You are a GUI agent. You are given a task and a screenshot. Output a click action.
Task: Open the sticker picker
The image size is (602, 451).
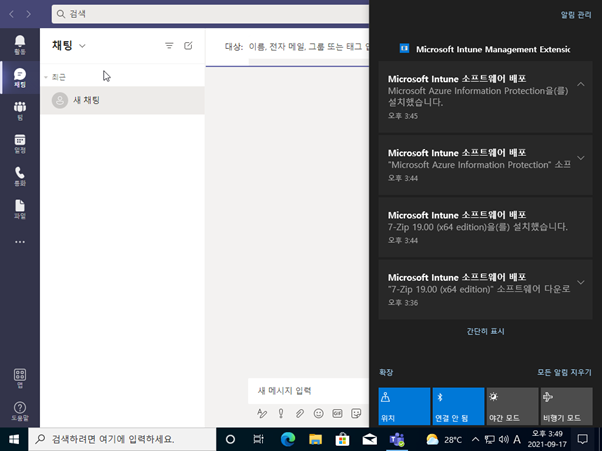356,413
